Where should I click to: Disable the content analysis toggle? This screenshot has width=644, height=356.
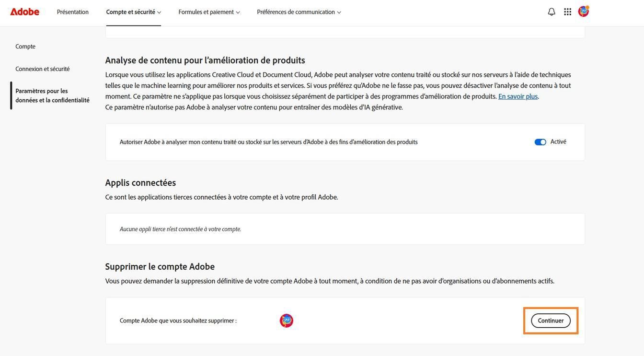coord(540,142)
